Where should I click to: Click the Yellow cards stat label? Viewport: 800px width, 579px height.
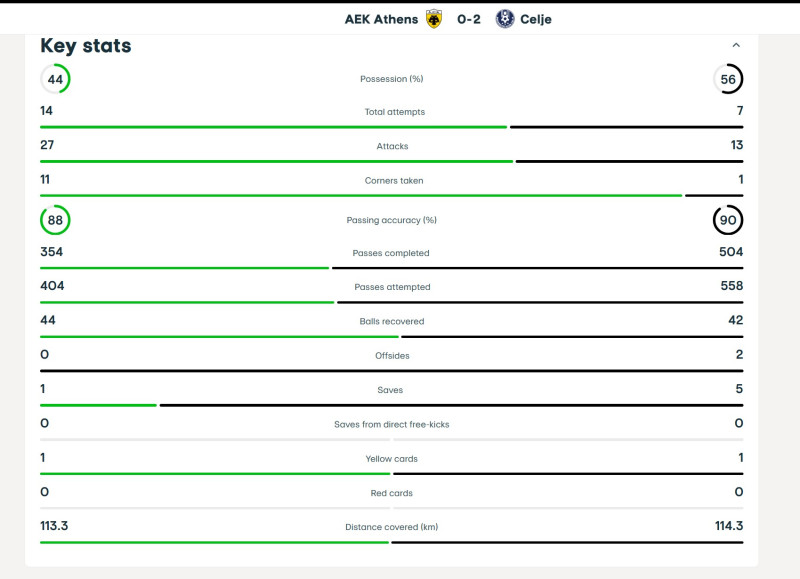click(392, 459)
